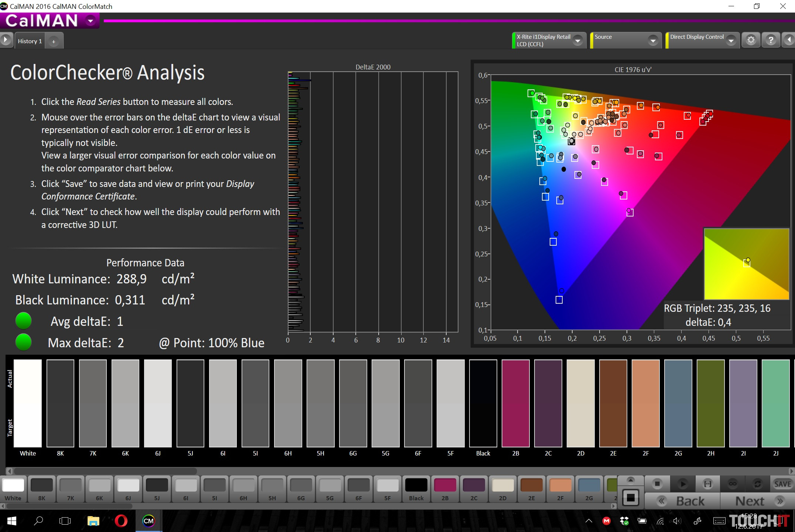
Task: Expand X-Rite i1Display Retail meter dropdown
Action: [x=578, y=41]
